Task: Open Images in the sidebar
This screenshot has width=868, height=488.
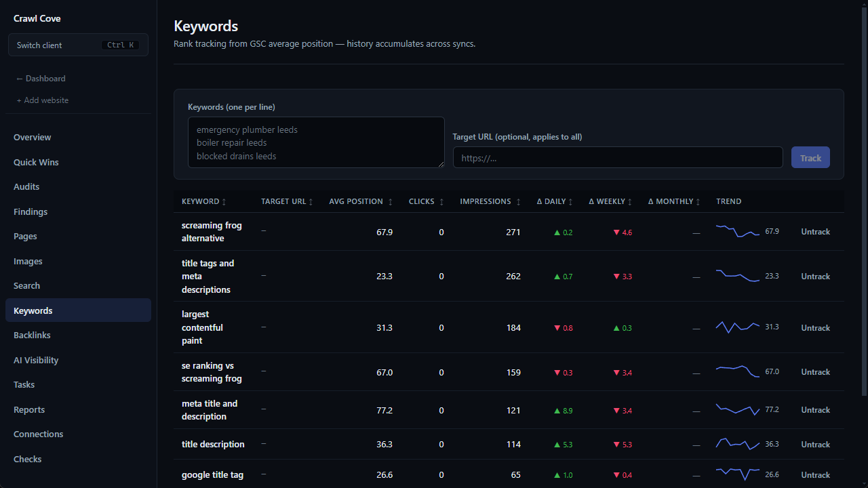Action: (78, 261)
